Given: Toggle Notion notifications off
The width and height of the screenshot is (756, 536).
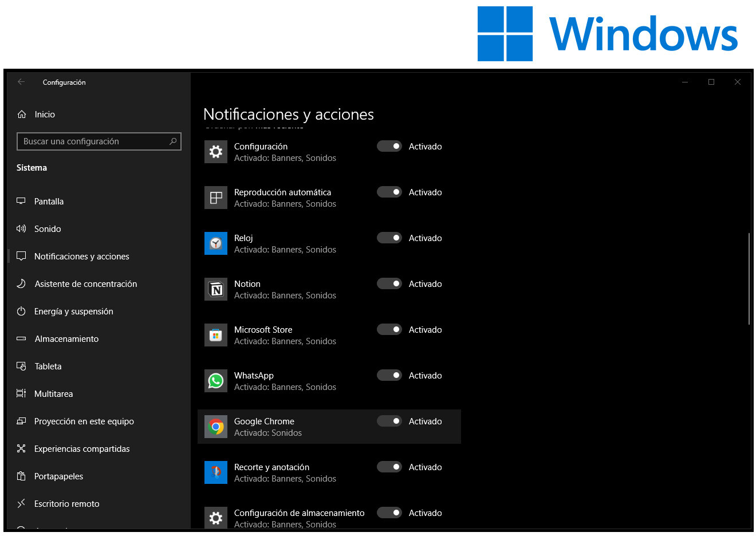Looking at the screenshot, I should (389, 283).
